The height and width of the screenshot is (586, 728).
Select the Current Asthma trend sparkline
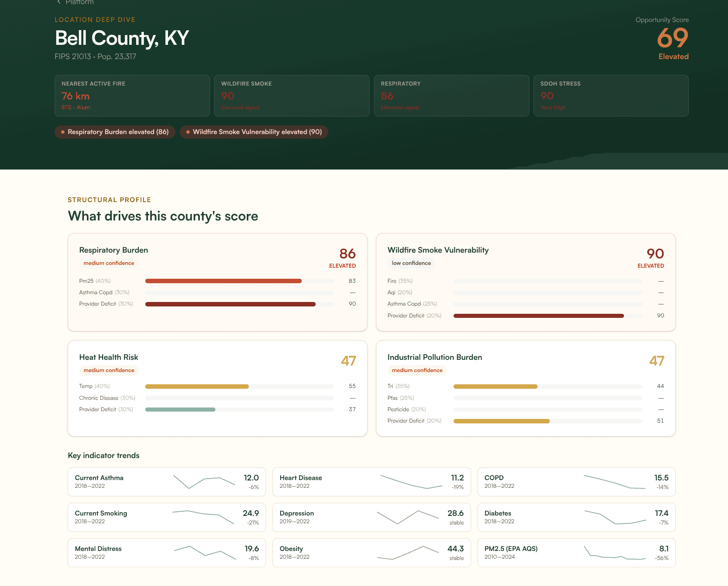point(204,482)
